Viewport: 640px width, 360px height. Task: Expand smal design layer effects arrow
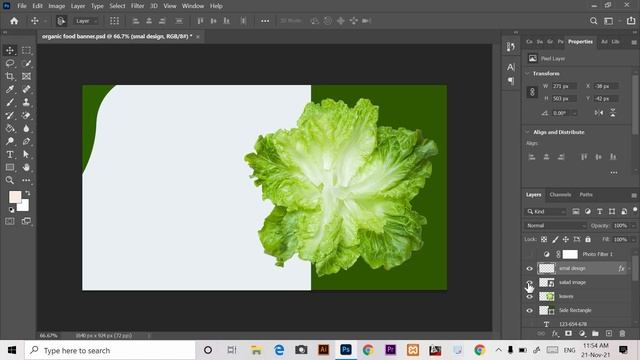tap(630, 269)
